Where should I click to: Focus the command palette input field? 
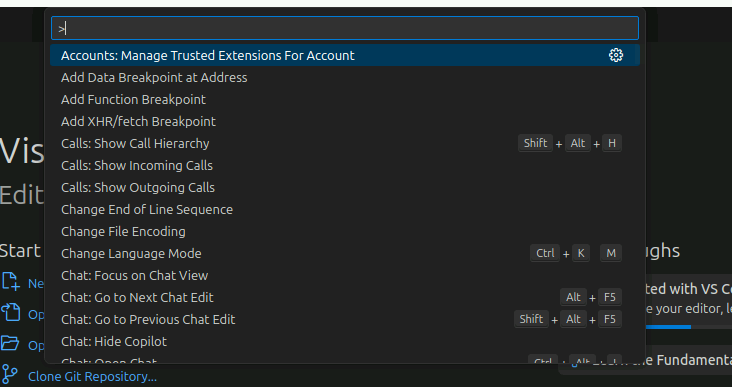pos(345,28)
